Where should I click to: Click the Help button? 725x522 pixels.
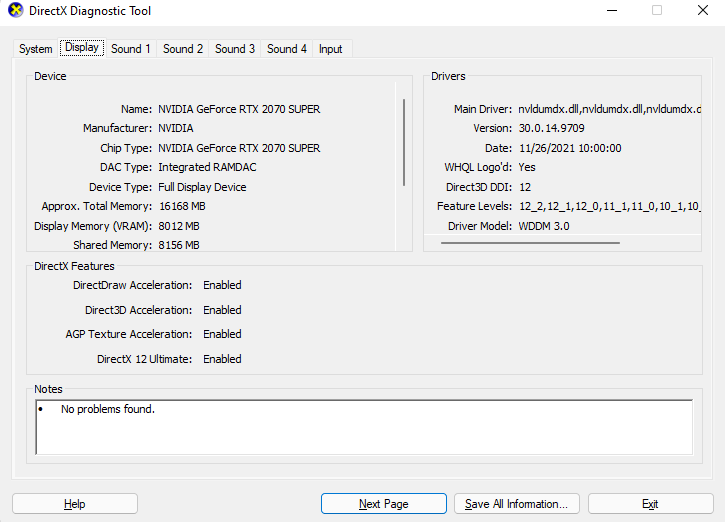[75, 504]
